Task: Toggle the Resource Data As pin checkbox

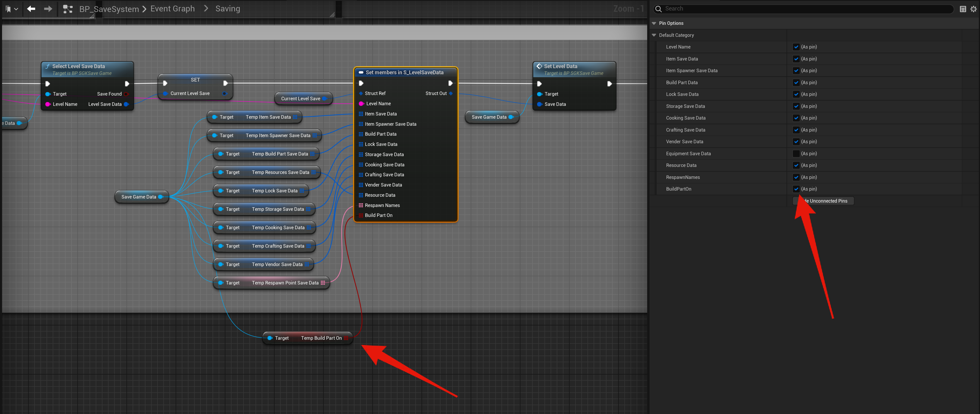Action: coord(796,165)
